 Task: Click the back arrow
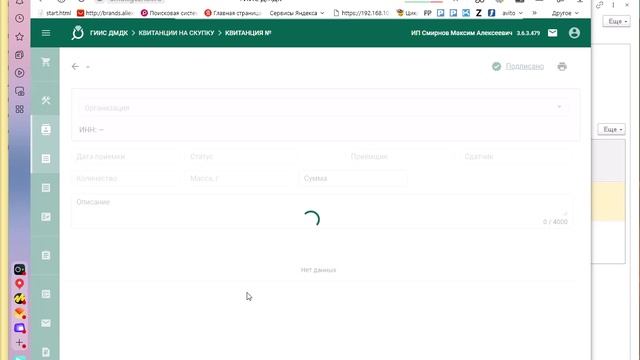point(75,66)
